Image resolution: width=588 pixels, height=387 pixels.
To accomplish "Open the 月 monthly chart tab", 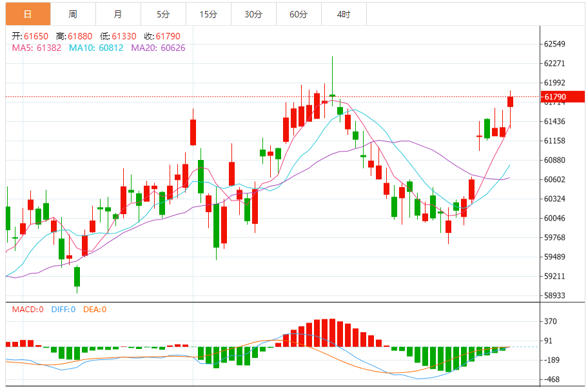I will point(117,14).
